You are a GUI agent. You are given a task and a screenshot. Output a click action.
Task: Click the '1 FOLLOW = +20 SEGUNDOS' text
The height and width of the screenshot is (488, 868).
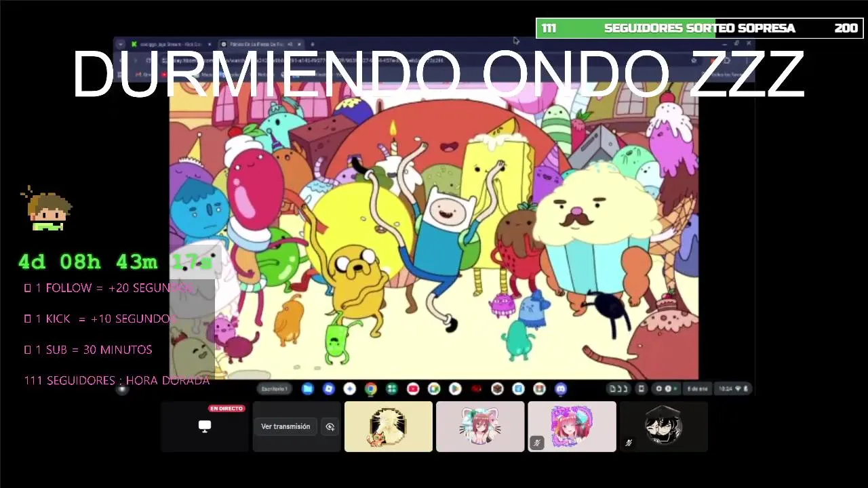click(110, 288)
